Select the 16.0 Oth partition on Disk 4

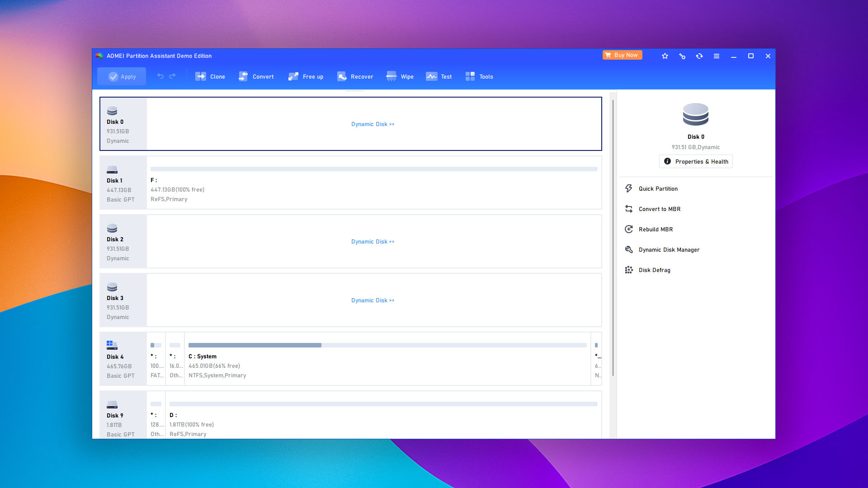(x=175, y=359)
